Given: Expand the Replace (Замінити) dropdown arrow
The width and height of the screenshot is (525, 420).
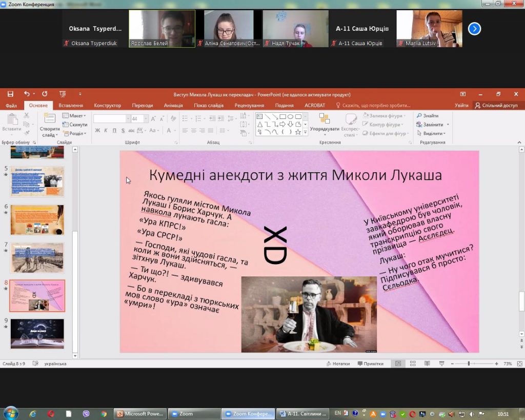Looking at the screenshot, I should click(x=448, y=125).
